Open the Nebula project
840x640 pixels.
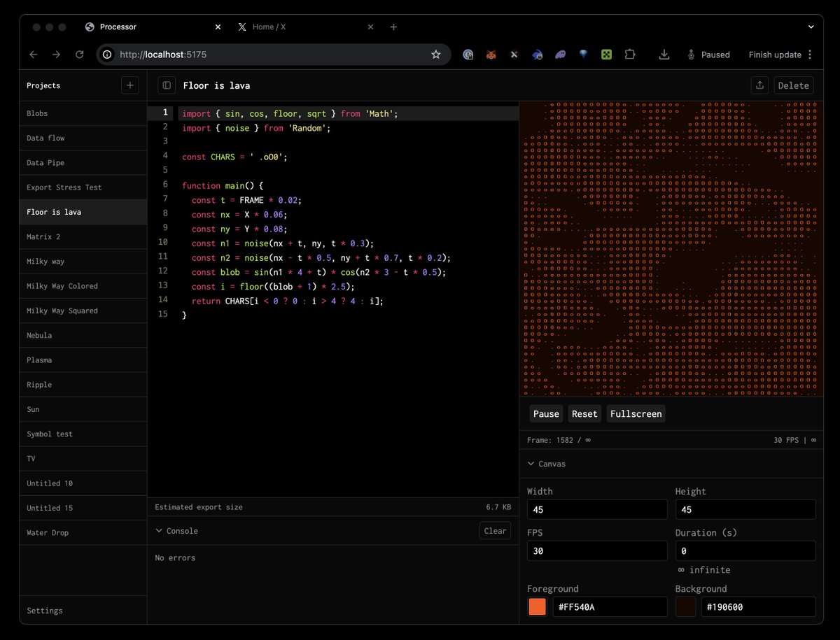(83, 335)
